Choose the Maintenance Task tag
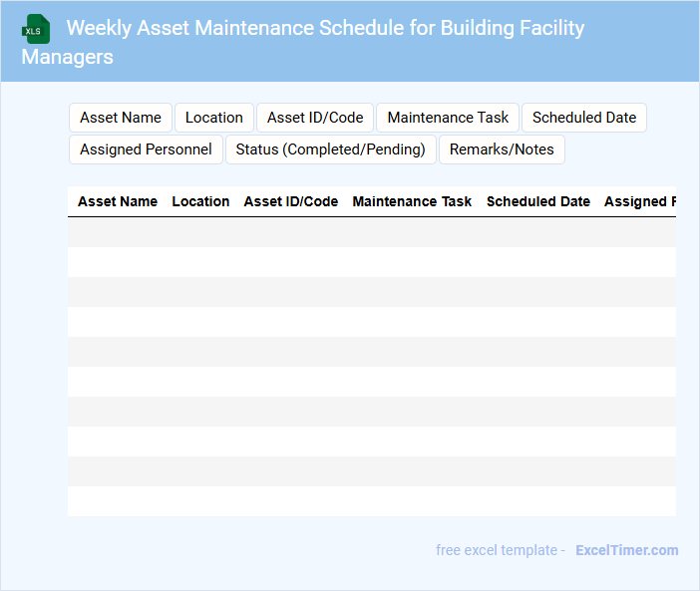The width and height of the screenshot is (700, 591). pos(448,118)
